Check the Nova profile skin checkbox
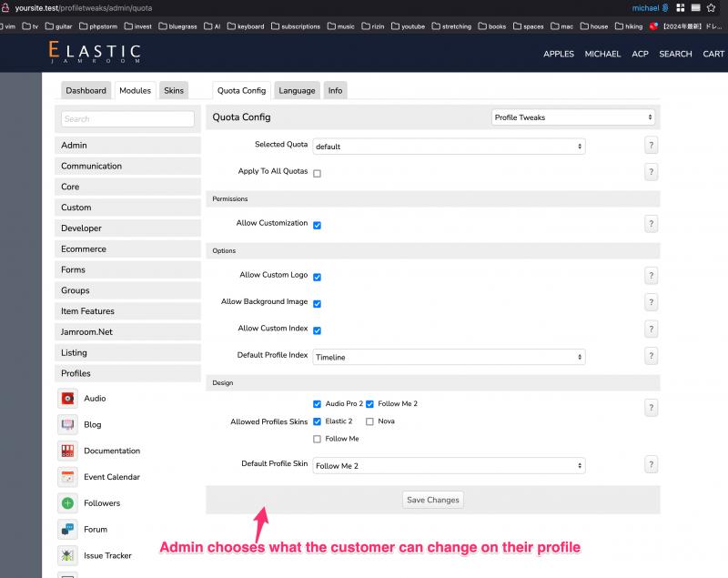The image size is (728, 578). [369, 421]
